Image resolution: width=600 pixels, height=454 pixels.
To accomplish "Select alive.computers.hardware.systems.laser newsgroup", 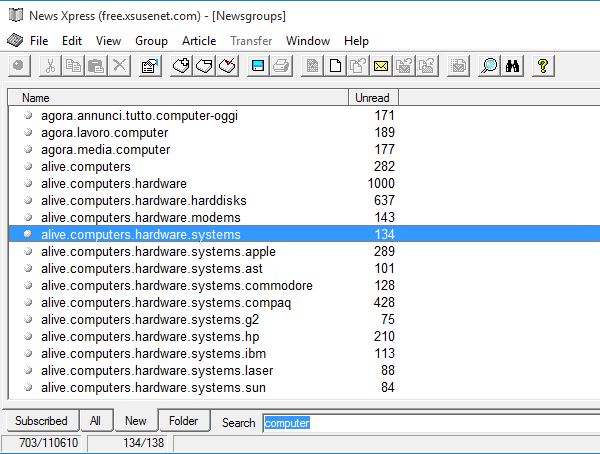I will tap(304, 370).
